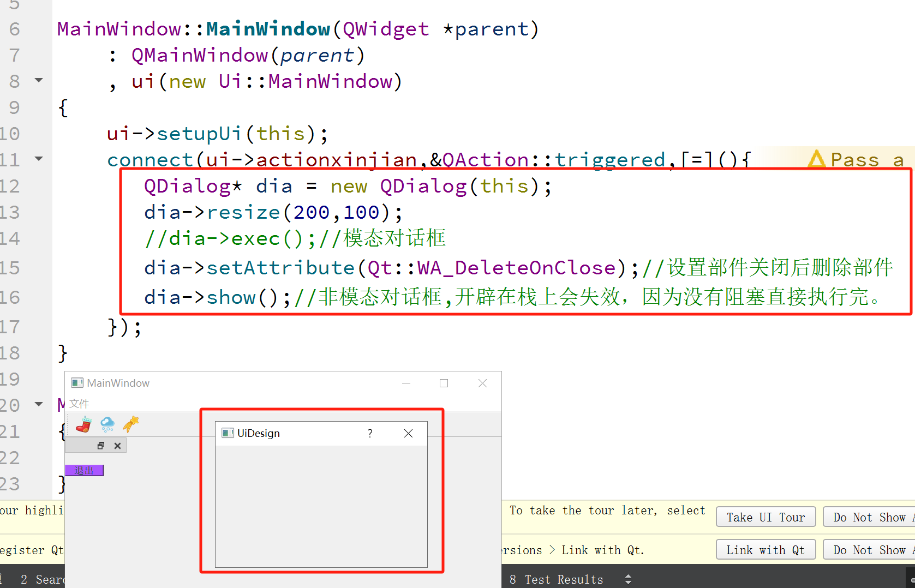The width and height of the screenshot is (915, 588).
Task: Click the MainWindow::MainWindow constructor name
Action: [268, 29]
